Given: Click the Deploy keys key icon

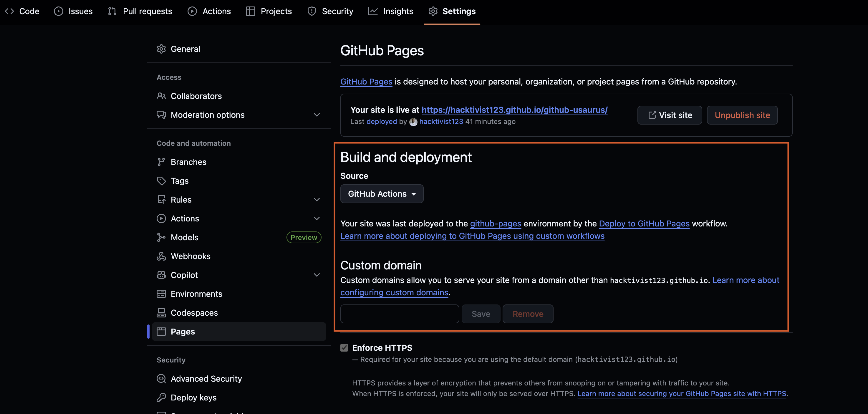Looking at the screenshot, I should [x=161, y=398].
